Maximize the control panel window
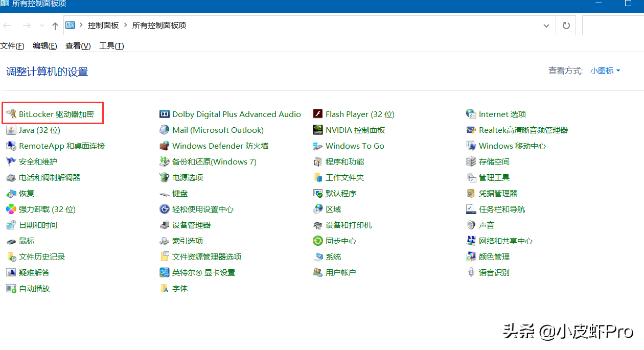644x350 pixels. point(628,4)
